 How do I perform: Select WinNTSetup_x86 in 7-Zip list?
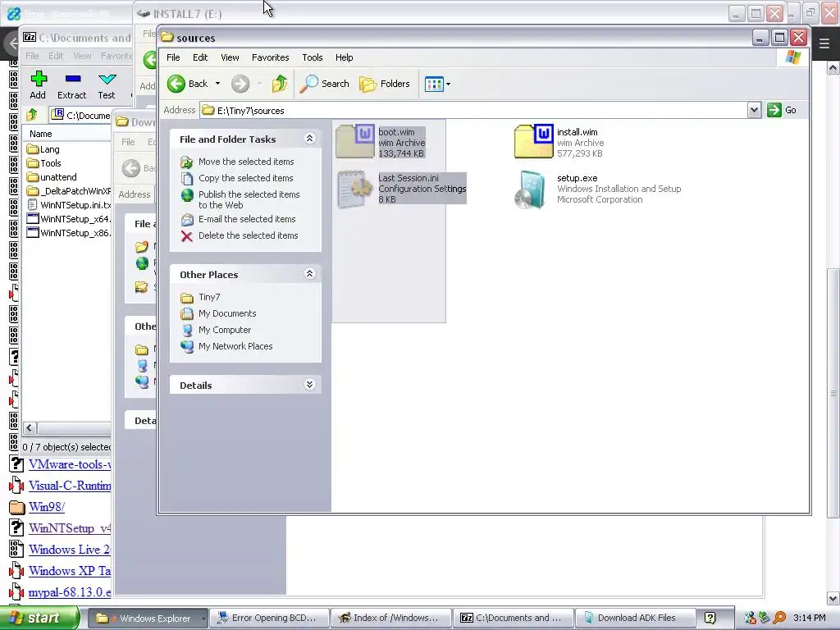click(69, 233)
